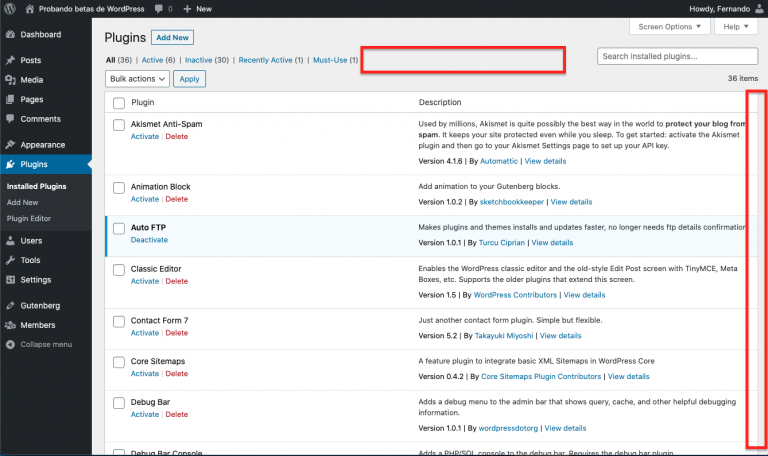This screenshot has width=768, height=456.
Task: Click the home icon beside site name
Action: click(29, 9)
